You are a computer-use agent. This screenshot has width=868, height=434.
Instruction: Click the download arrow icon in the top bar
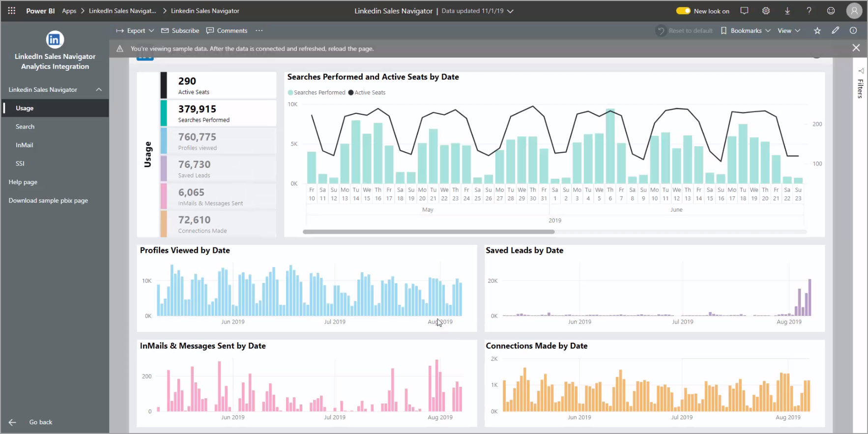[x=787, y=11]
